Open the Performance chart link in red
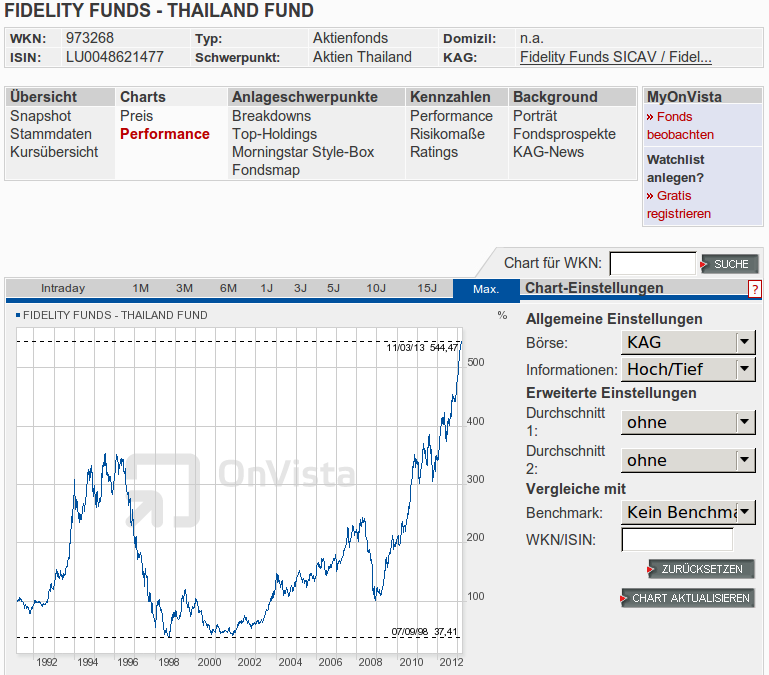Viewport: 769px width, 675px height. click(165, 134)
